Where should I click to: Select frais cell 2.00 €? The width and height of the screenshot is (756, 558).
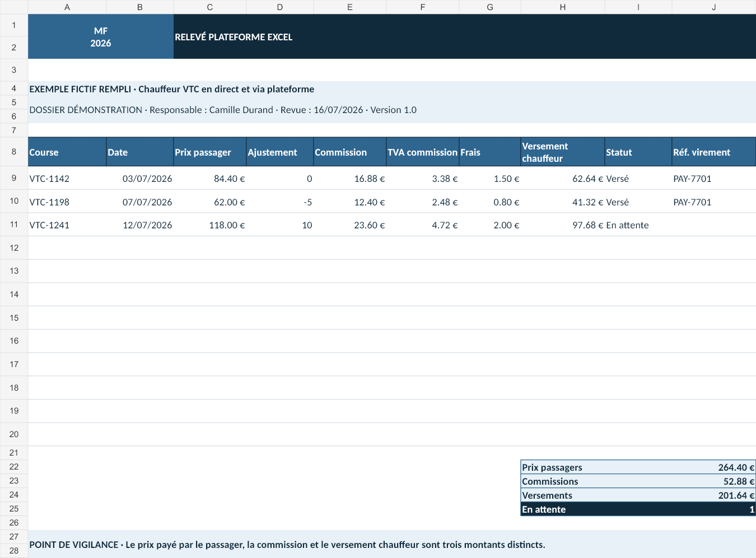coord(490,225)
